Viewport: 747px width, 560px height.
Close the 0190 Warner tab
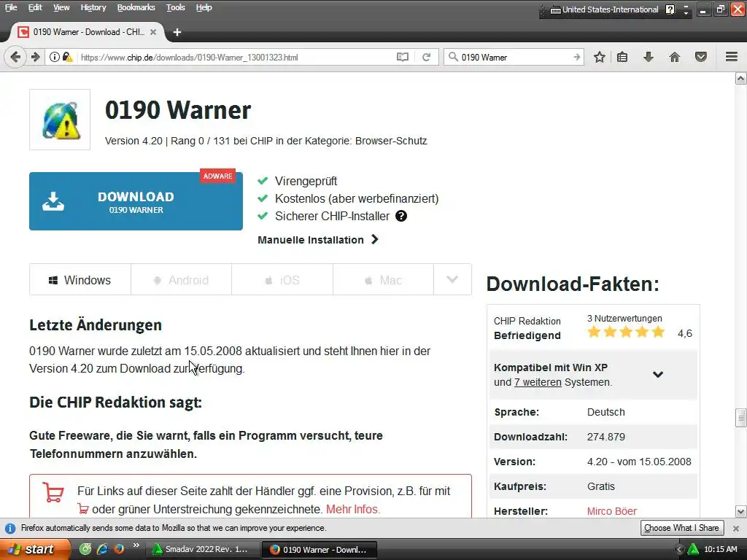pos(153,32)
